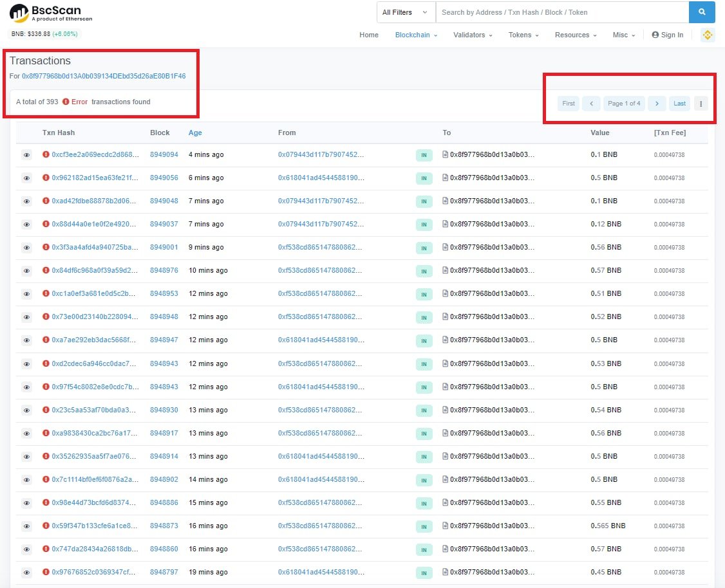The width and height of the screenshot is (725, 588).
Task: Click the IN badge for block 8948976
Action: coord(424,271)
